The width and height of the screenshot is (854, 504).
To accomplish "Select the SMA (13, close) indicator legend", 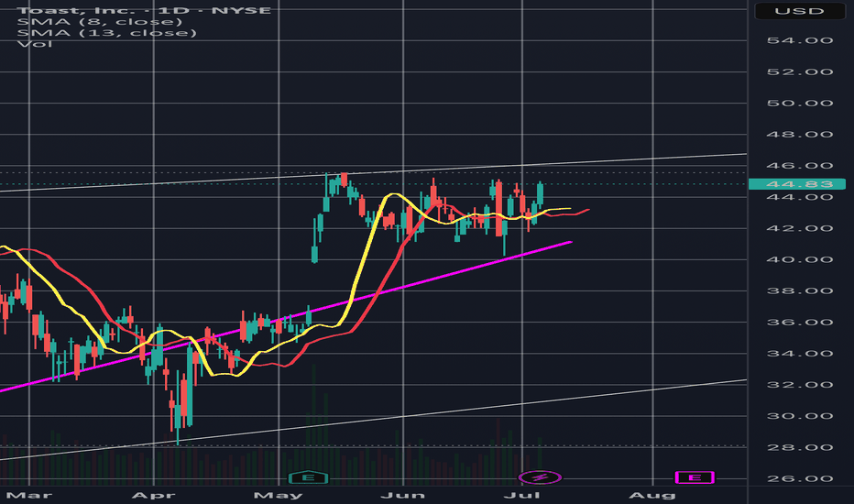I will click(106, 33).
